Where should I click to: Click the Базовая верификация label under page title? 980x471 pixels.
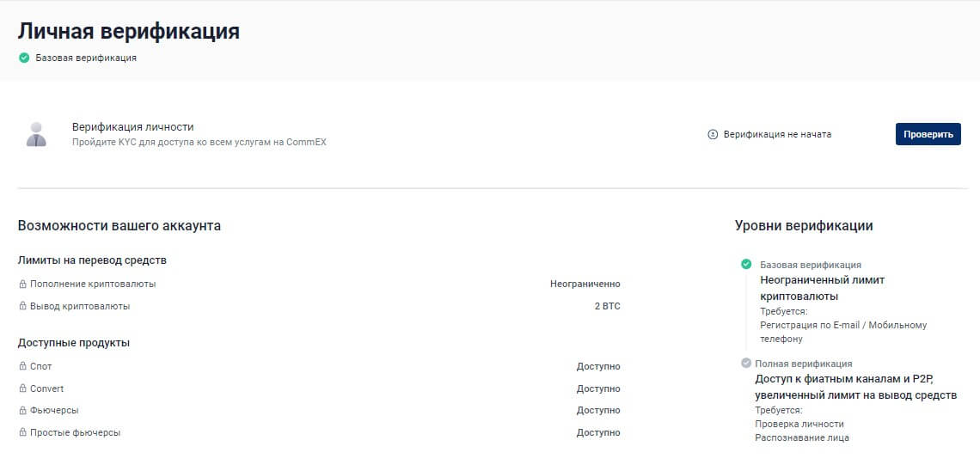(x=86, y=58)
